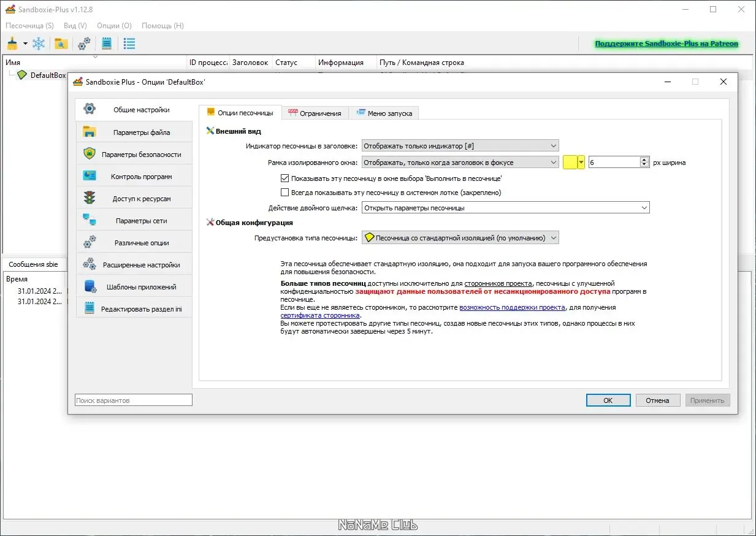
Task: Select the Сообщения sbie tab
Action: click(x=33, y=264)
